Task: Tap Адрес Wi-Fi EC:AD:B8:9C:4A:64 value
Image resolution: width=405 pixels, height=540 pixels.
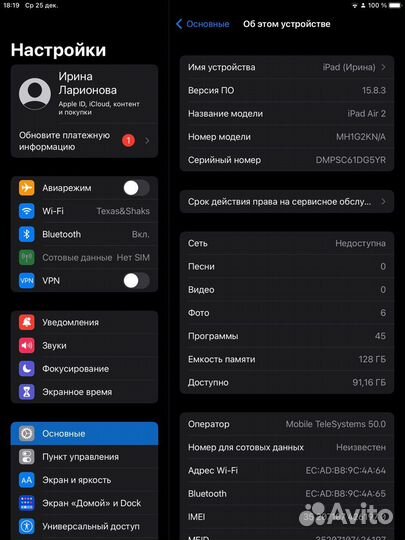Action: [x=345, y=470]
